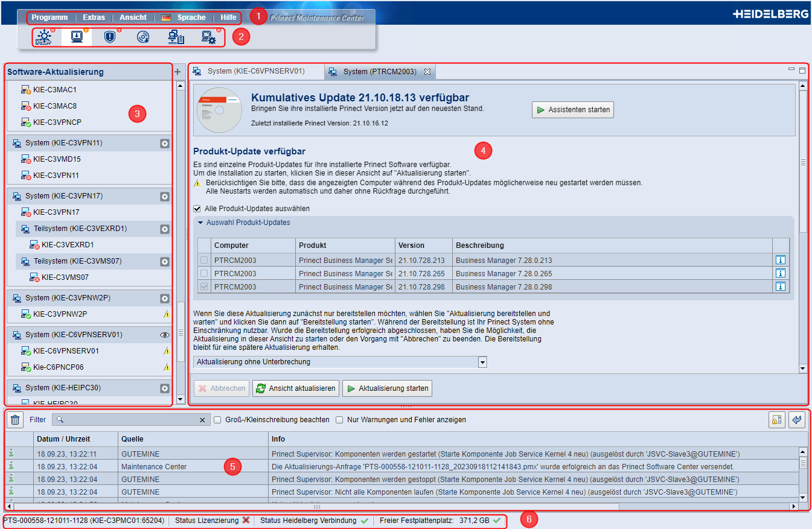
Task: Select KIE-C3VPNCP in the tree
Action: pyautogui.click(x=57, y=122)
